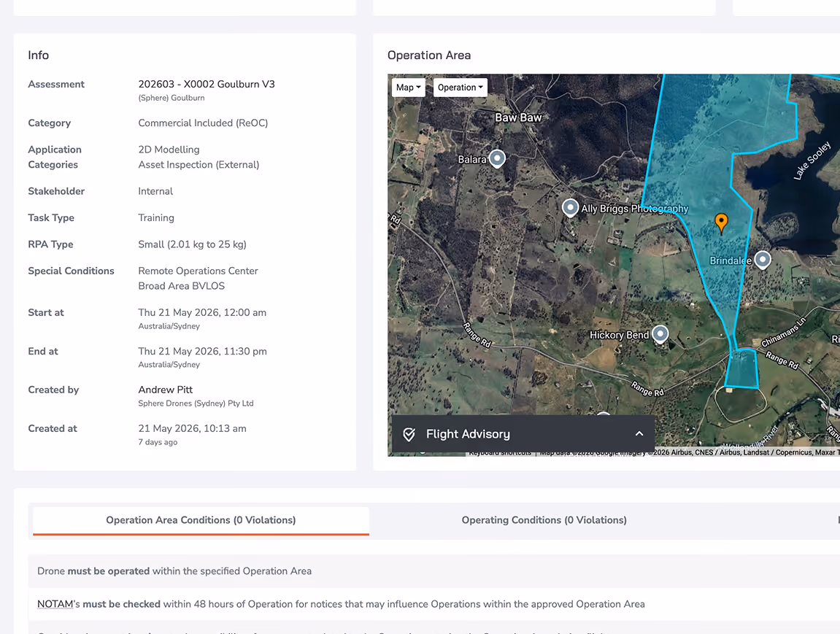Click the orange operation location marker
The image size is (840, 634).
pyautogui.click(x=722, y=223)
